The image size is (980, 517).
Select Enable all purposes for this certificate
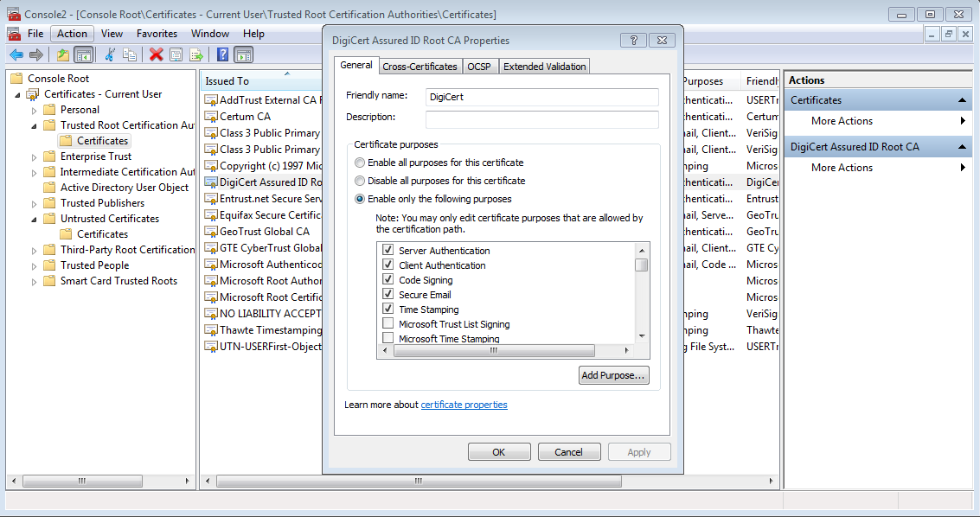360,163
